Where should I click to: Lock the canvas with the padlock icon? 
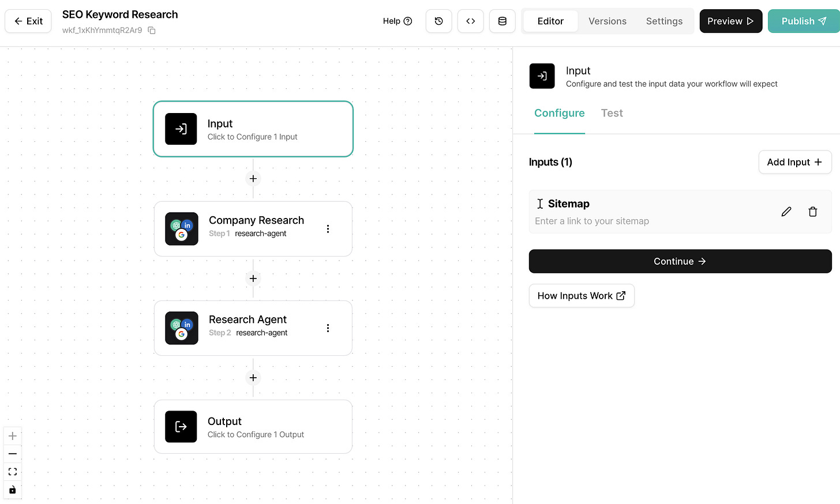[13, 490]
